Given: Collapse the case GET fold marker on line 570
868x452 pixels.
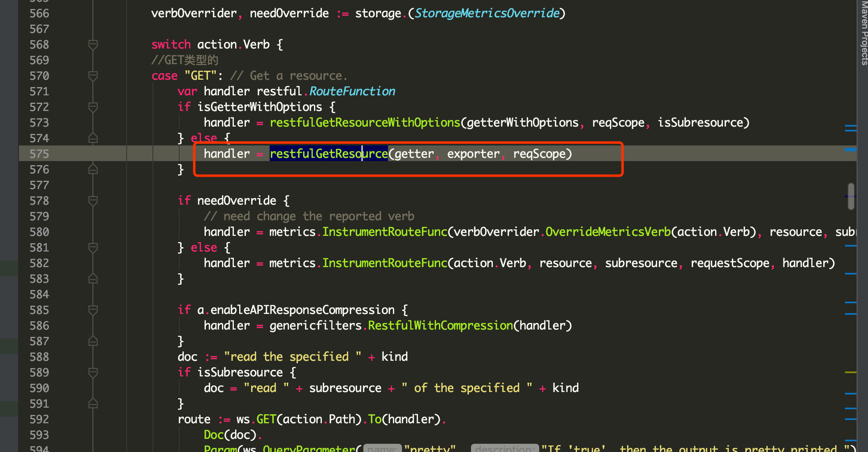Looking at the screenshot, I should (93, 76).
